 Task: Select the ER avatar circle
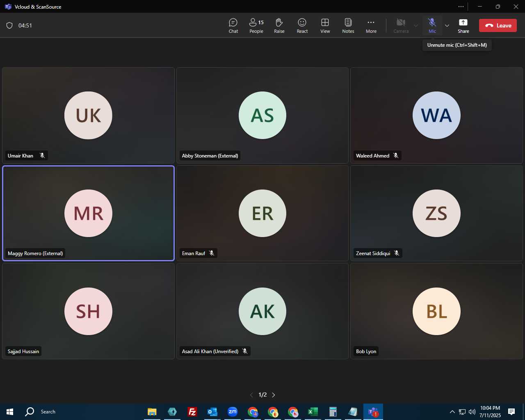tap(262, 213)
